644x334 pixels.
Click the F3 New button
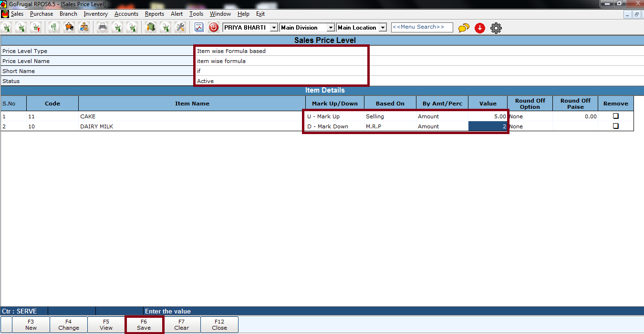click(x=31, y=324)
